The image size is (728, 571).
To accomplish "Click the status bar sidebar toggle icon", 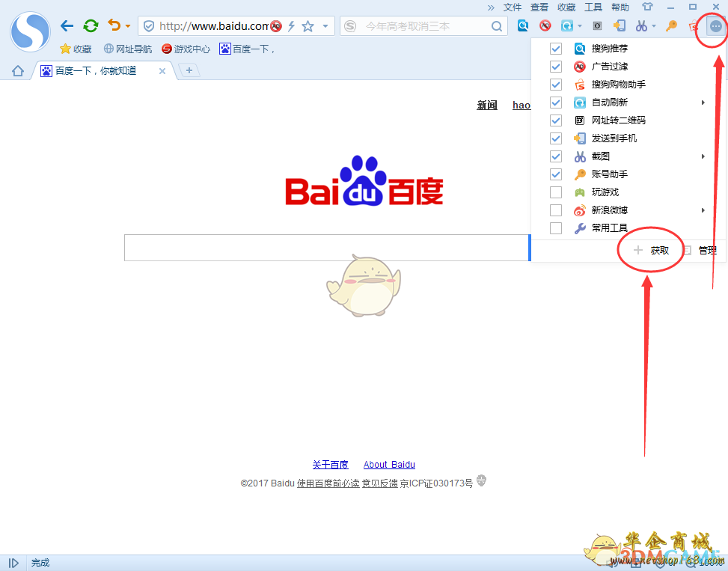I will 13,563.
